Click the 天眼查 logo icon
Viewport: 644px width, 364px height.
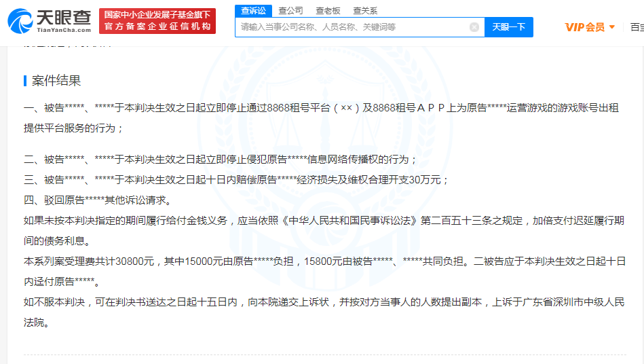(x=20, y=20)
